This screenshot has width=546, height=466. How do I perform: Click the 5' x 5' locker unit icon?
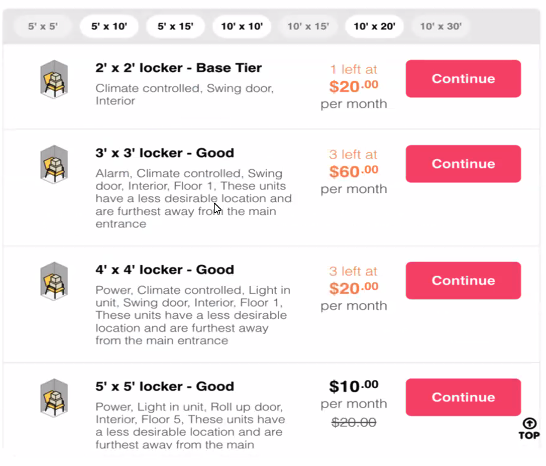click(54, 397)
